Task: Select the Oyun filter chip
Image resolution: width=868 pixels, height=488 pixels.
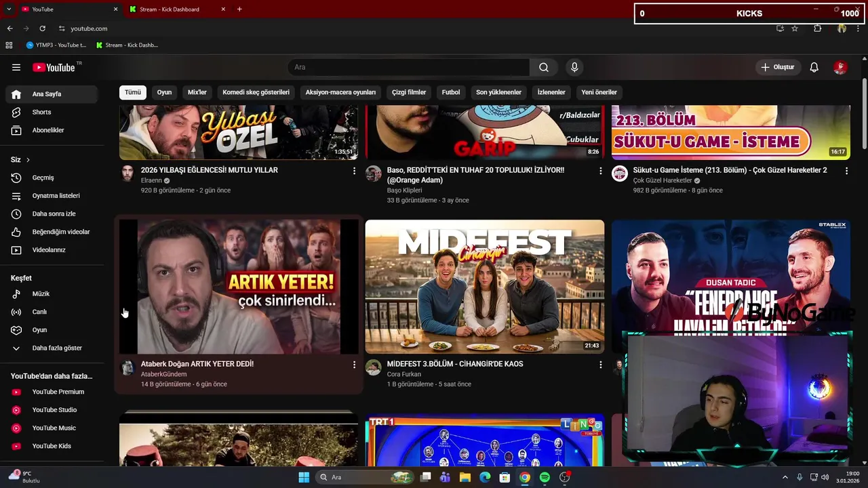Action: [x=164, y=92]
